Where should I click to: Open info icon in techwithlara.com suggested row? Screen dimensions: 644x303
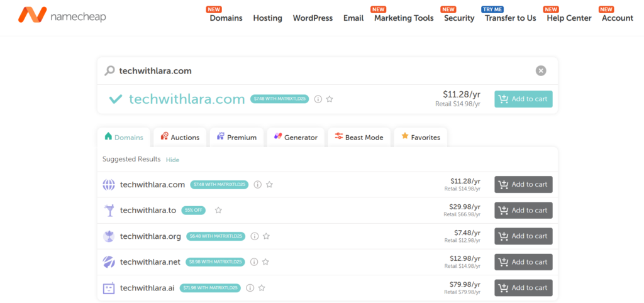(257, 185)
